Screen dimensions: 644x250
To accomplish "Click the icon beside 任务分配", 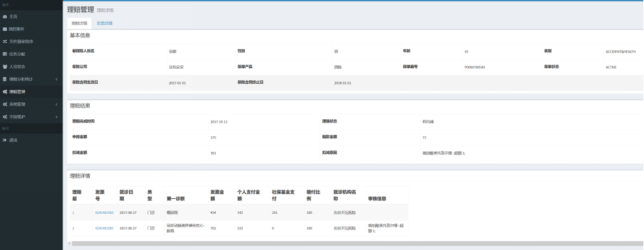I will 5,54.
